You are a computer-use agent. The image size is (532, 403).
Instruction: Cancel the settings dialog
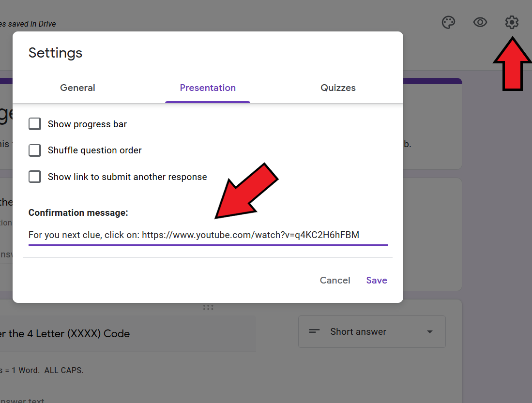click(x=335, y=280)
